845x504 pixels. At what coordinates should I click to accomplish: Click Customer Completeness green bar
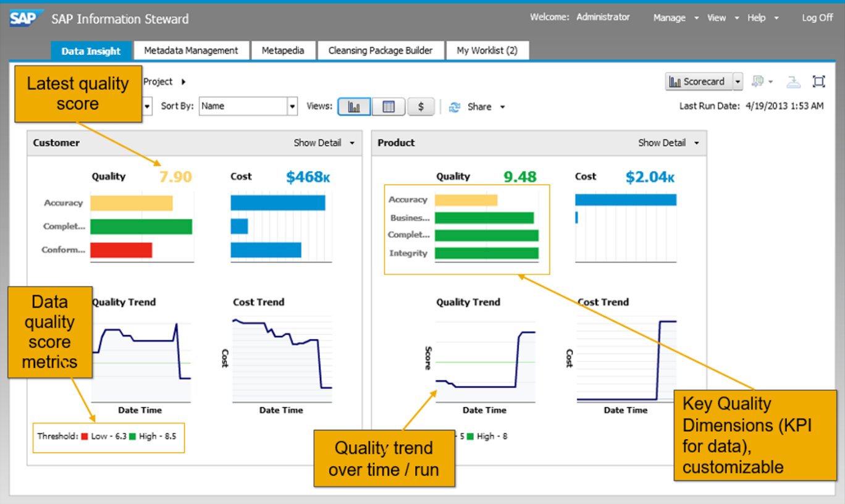[141, 227]
